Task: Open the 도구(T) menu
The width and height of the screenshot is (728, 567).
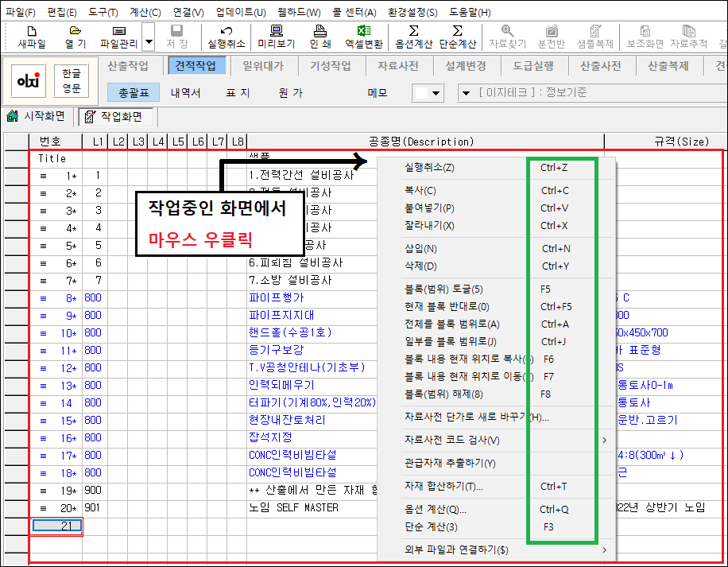Action: tap(103, 12)
